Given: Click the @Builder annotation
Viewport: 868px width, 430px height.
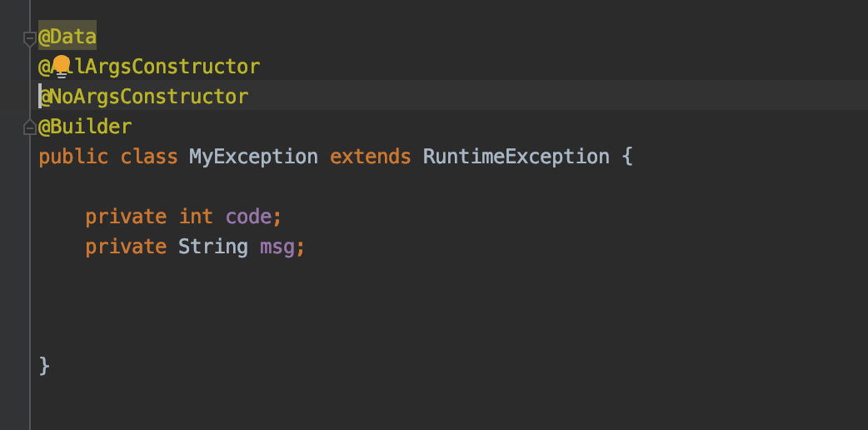Looking at the screenshot, I should click(x=86, y=127).
